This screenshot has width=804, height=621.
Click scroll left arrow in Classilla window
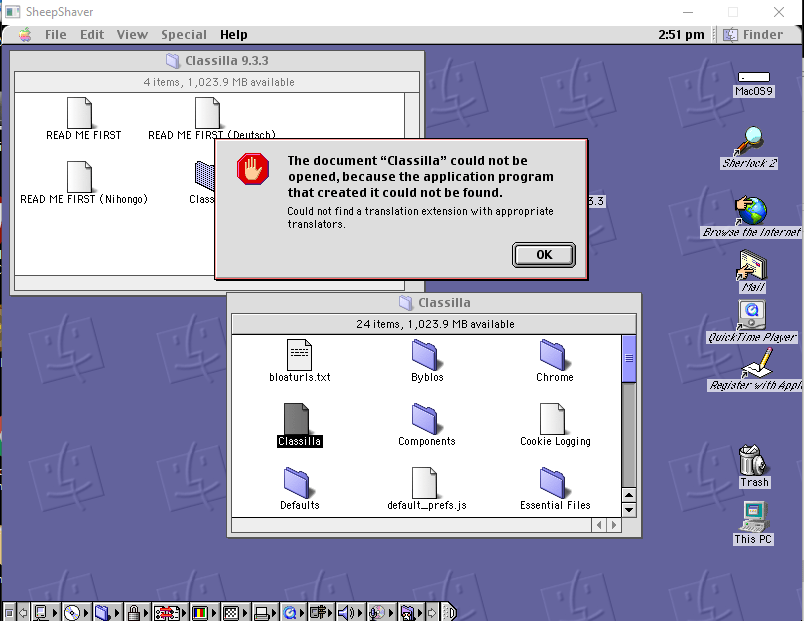pos(598,525)
